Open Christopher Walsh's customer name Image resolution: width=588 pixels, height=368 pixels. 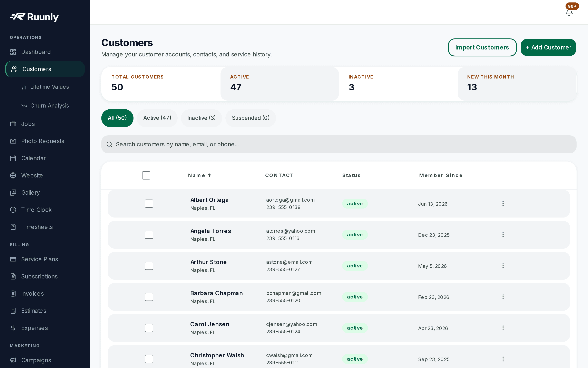click(217, 355)
